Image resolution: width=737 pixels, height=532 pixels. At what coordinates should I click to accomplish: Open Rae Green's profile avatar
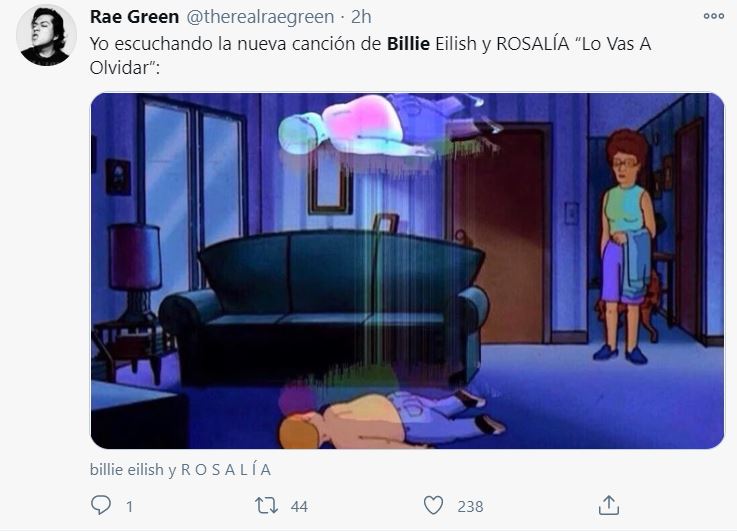(x=46, y=36)
